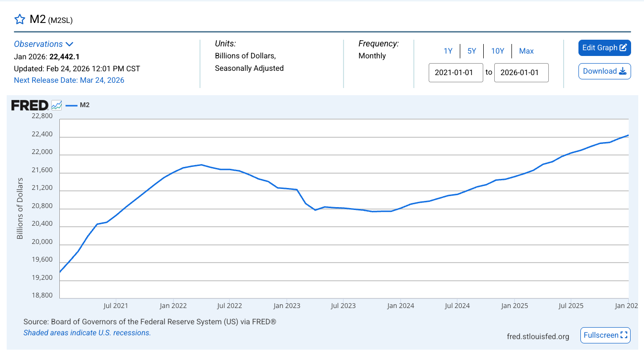This screenshot has height=353, width=644.
Task: Click the start date field 2021-01-01
Action: click(455, 72)
